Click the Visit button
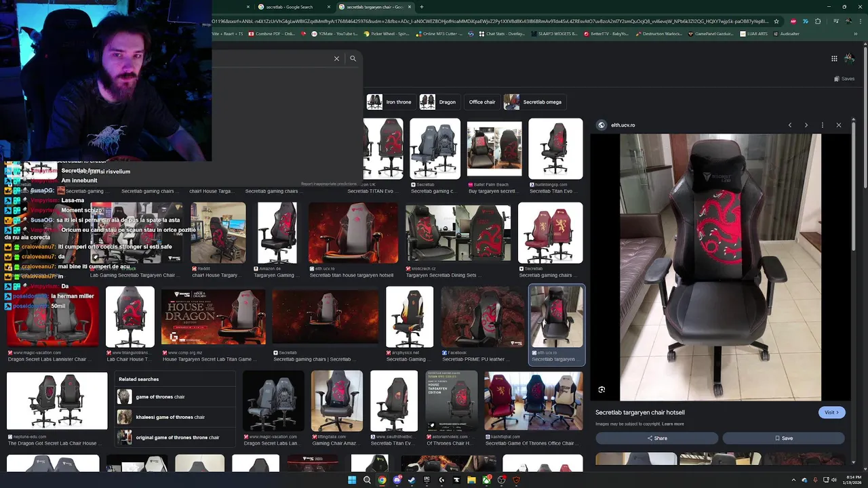 [831, 412]
